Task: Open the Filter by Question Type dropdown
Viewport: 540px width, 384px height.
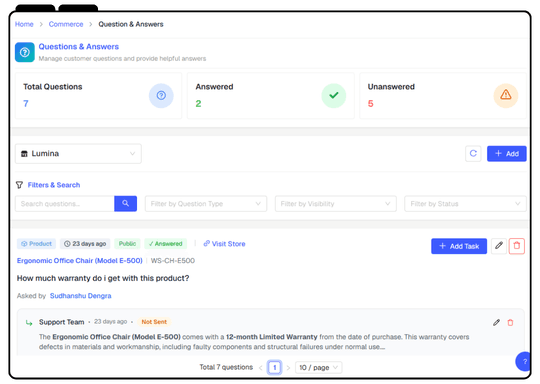Action: coord(206,204)
